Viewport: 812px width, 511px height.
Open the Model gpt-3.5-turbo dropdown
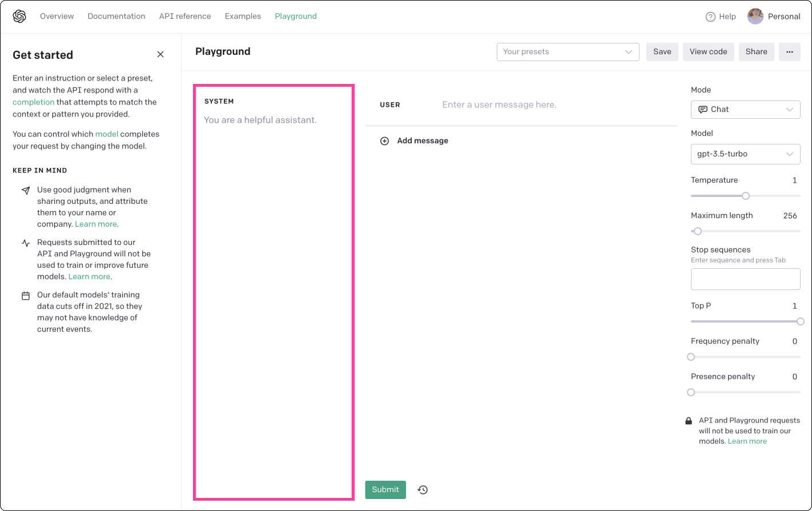tap(746, 154)
